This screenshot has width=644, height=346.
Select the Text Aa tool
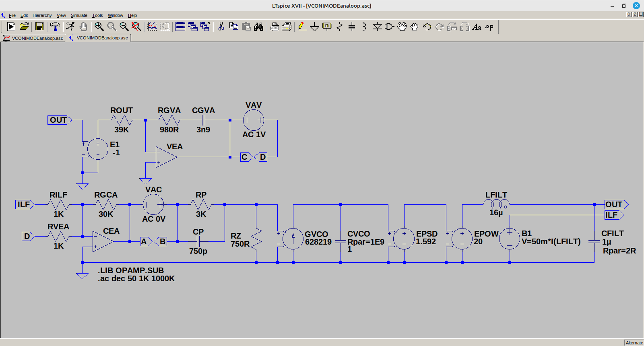477,27
